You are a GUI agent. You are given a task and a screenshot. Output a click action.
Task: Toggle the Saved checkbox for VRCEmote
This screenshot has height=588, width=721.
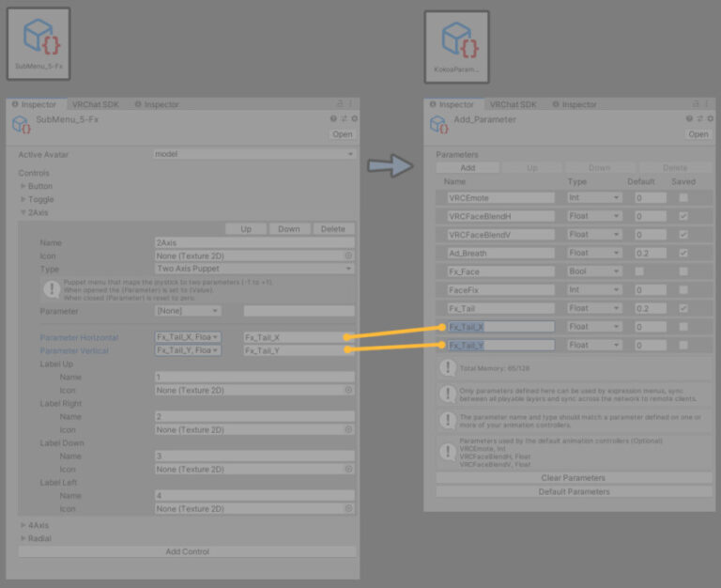(x=683, y=198)
